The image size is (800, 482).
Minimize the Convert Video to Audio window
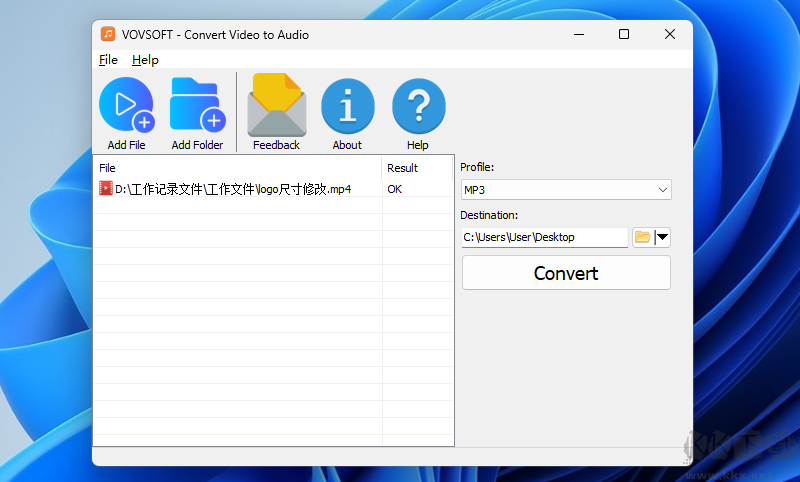[x=578, y=34]
